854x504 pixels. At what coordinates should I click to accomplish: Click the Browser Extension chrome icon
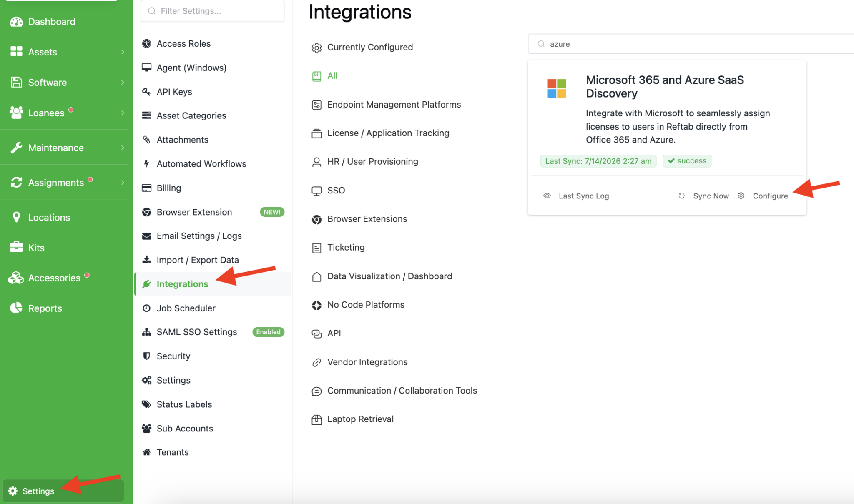click(x=146, y=212)
